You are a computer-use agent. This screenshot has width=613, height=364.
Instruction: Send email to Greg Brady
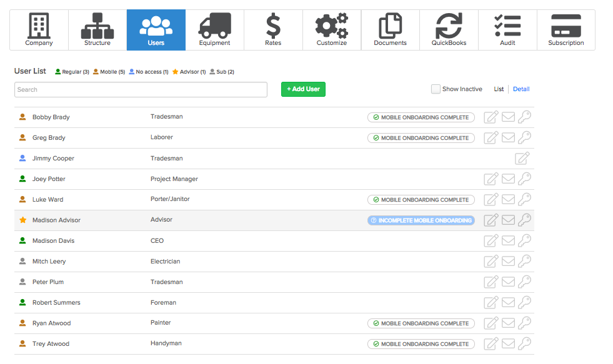coord(508,137)
